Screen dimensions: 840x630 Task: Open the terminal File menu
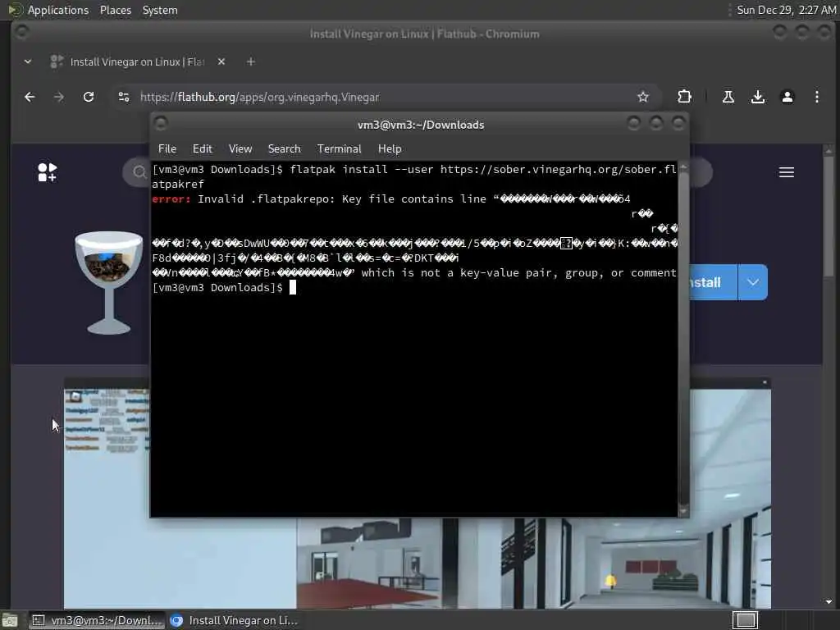(x=167, y=149)
